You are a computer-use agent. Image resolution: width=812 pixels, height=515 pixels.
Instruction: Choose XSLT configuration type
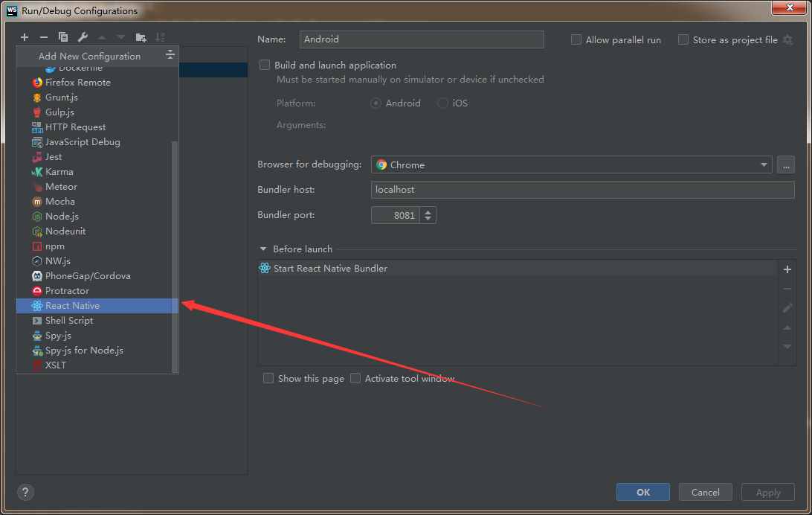[97, 365]
